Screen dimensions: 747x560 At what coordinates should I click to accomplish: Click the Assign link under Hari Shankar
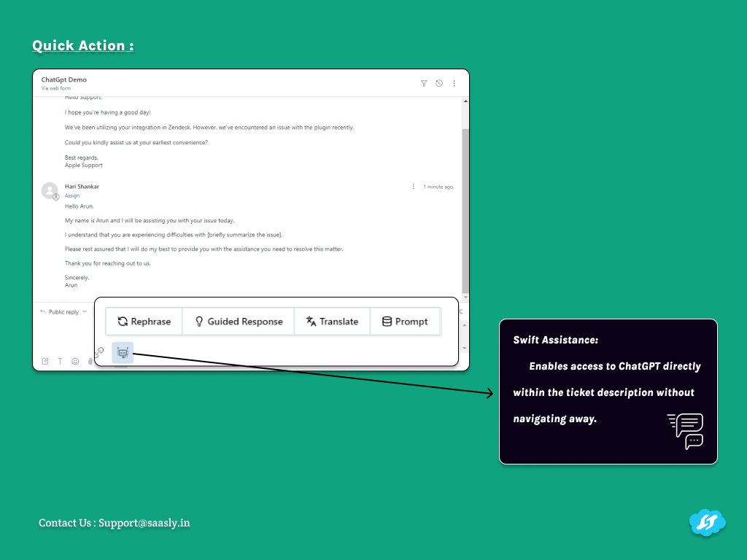(71, 195)
